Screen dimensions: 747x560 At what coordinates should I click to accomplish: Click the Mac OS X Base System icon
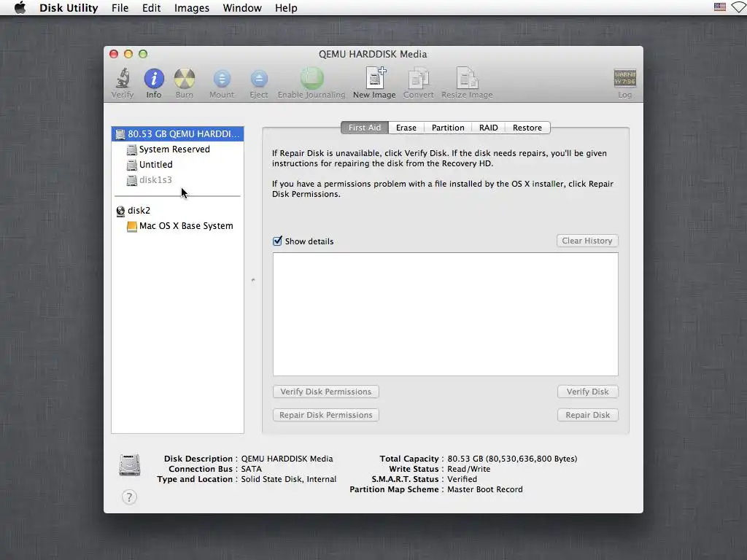pos(132,226)
